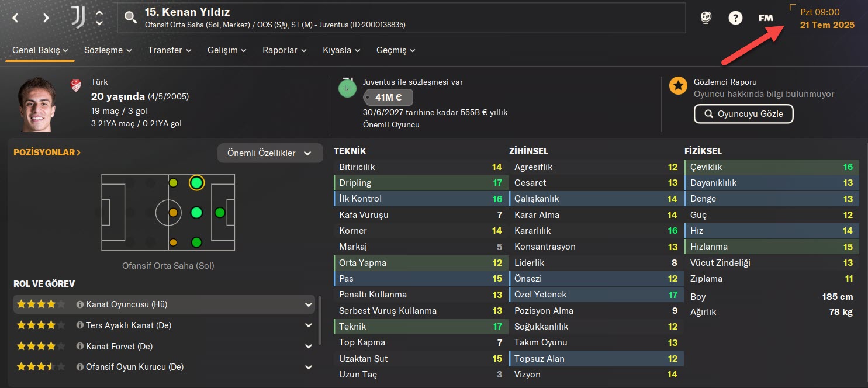
Task: Select the highlighted left attacking midfielder position
Action: coord(196,183)
